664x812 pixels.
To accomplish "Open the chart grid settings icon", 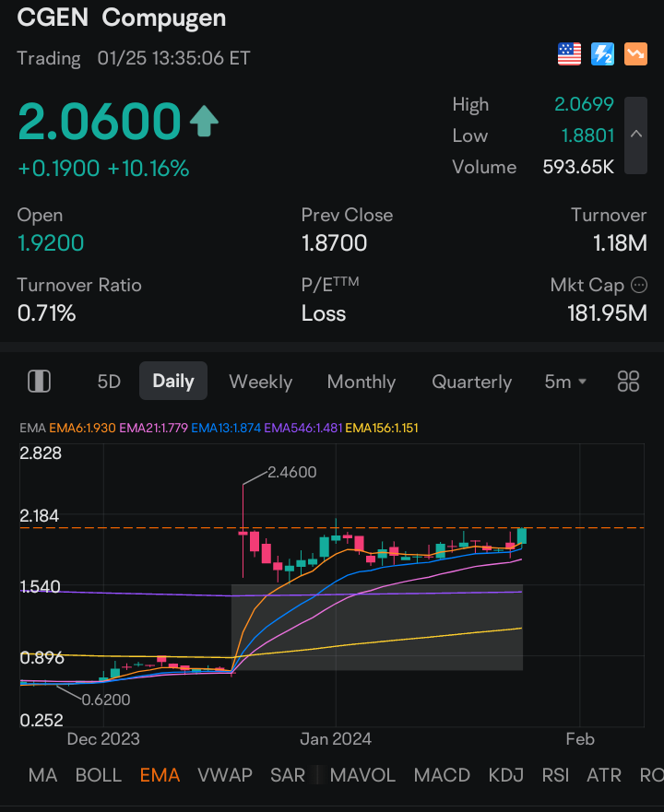I will click(x=628, y=382).
